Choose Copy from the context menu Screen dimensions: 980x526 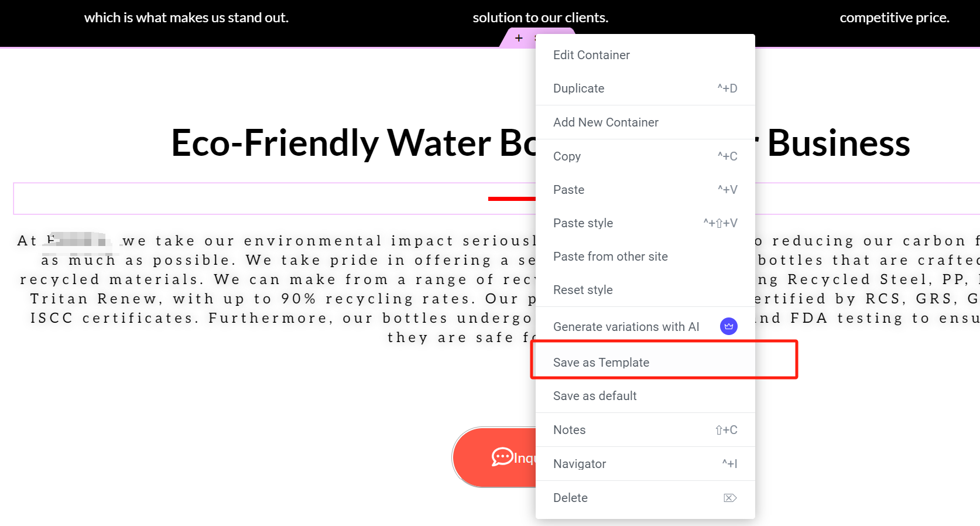(567, 156)
